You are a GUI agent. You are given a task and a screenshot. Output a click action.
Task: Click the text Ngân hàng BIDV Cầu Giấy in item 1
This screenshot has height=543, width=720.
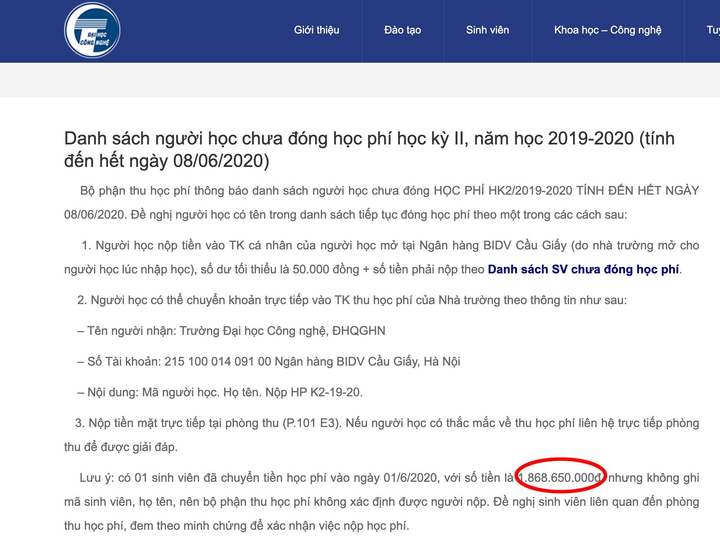493,246
